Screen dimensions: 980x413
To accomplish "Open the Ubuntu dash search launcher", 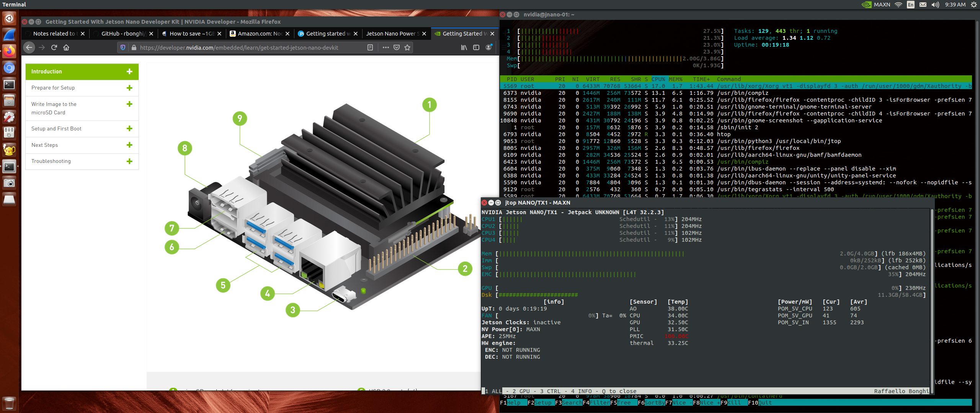I will [9, 18].
